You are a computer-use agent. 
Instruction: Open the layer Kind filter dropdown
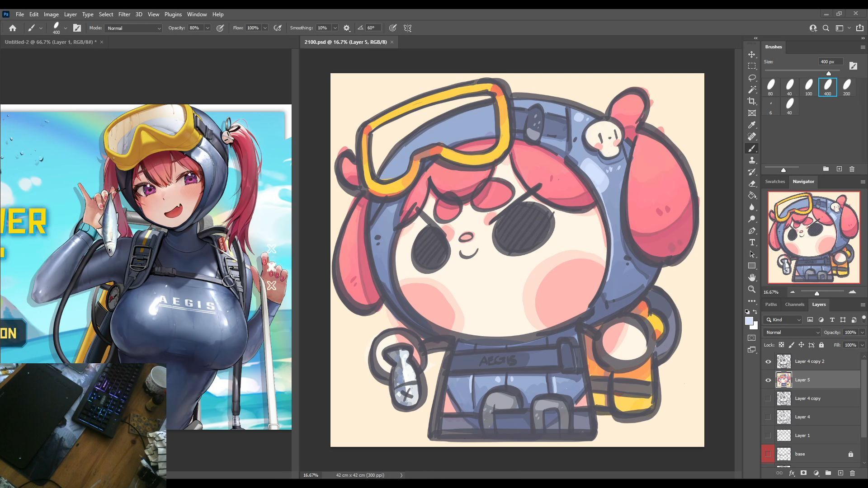tap(783, 319)
